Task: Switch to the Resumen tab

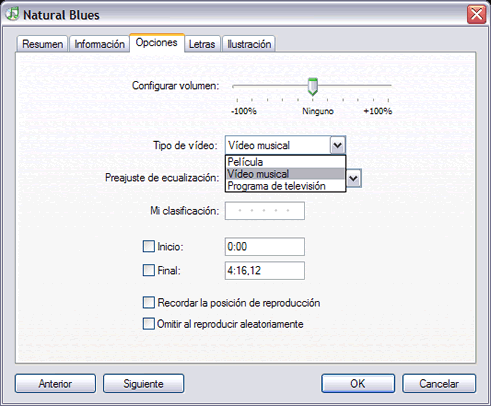Action: (x=42, y=44)
